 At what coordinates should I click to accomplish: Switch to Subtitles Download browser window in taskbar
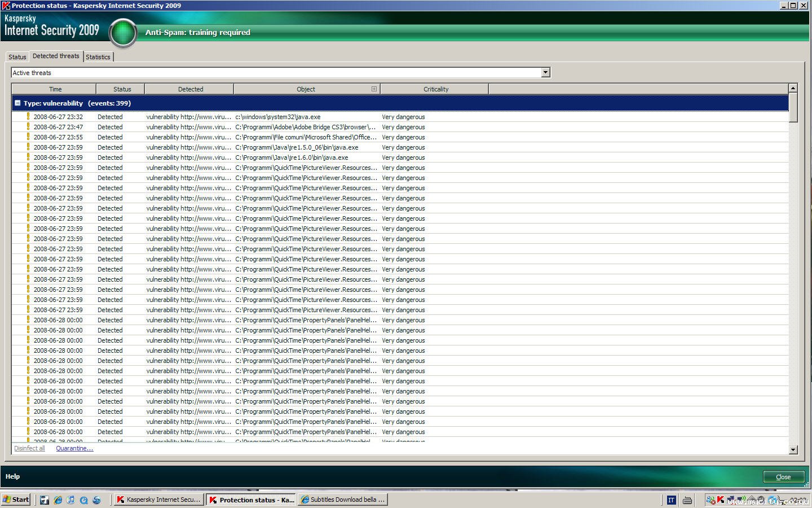pyautogui.click(x=343, y=500)
